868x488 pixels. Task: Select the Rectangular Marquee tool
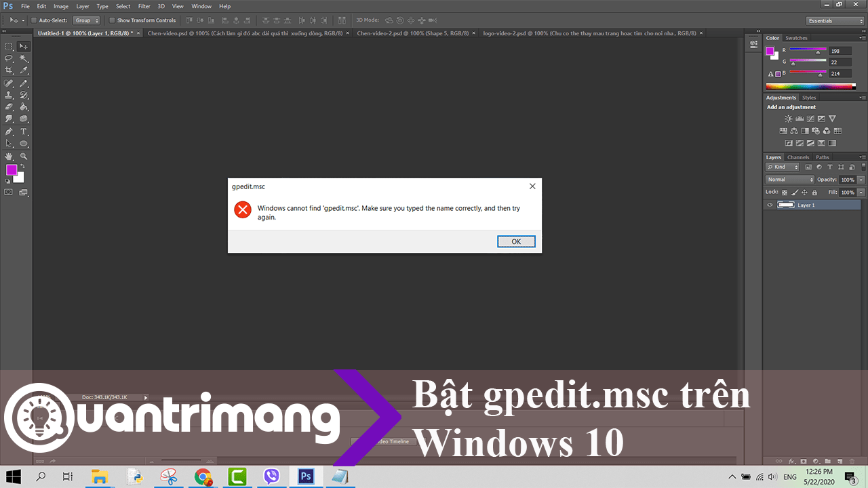9,46
